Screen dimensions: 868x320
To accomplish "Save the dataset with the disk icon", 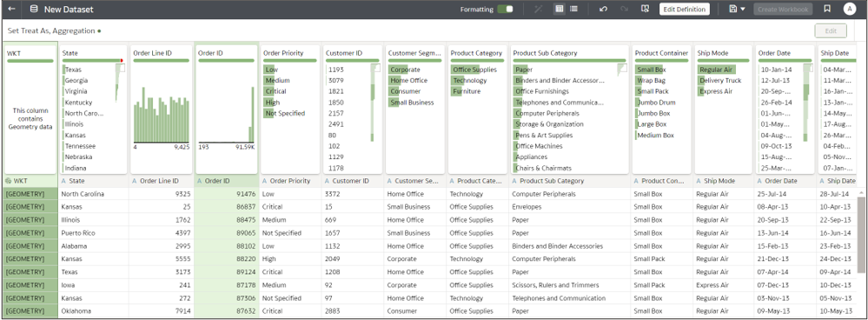I will [x=733, y=9].
